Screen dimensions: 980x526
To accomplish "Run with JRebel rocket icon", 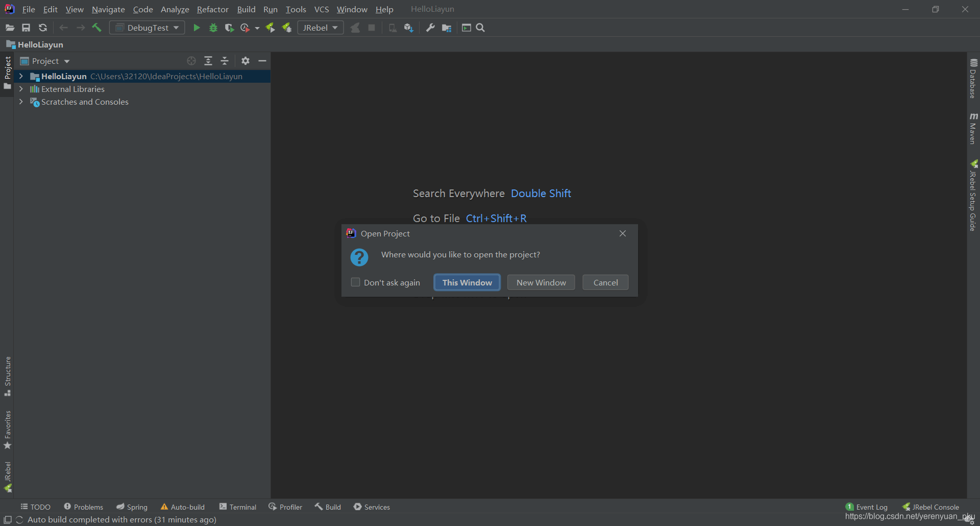I will pos(271,28).
